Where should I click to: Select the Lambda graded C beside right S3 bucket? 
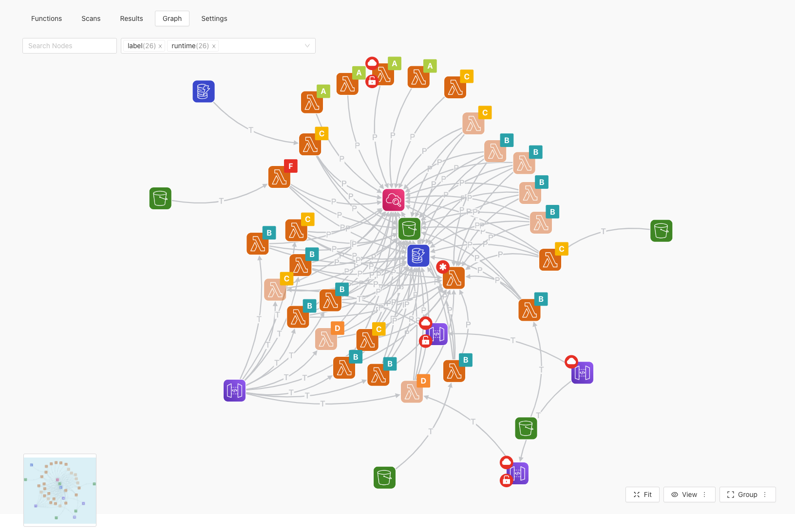[550, 260]
